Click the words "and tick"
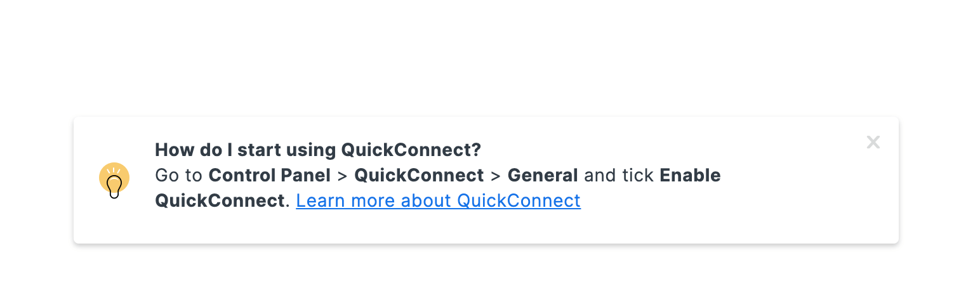 click(619, 176)
